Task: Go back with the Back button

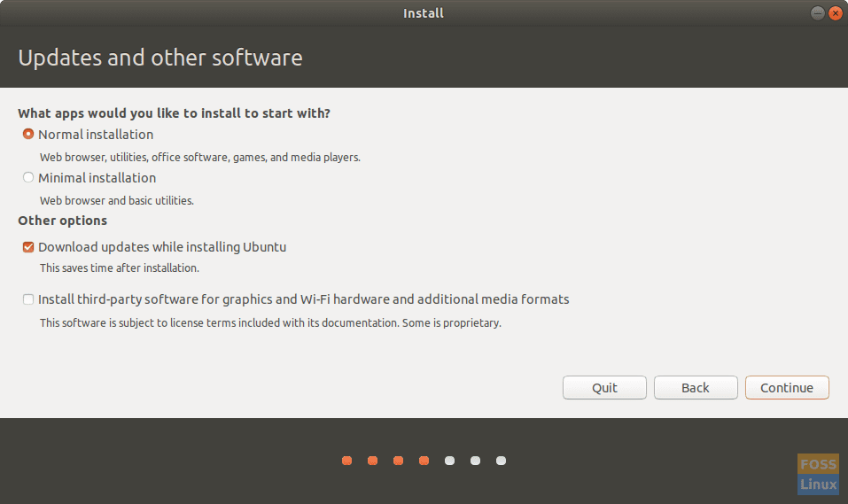Action: point(696,388)
